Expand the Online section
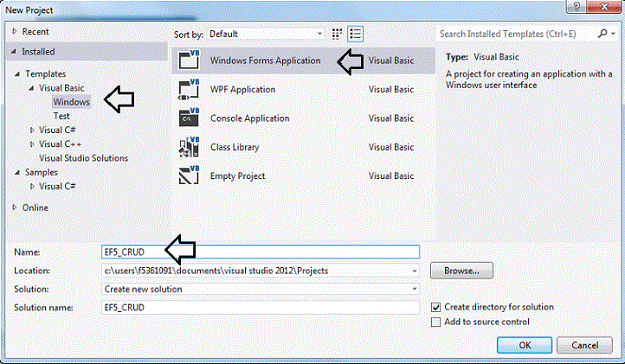Viewport: 625px width, 364px height. (x=15, y=208)
